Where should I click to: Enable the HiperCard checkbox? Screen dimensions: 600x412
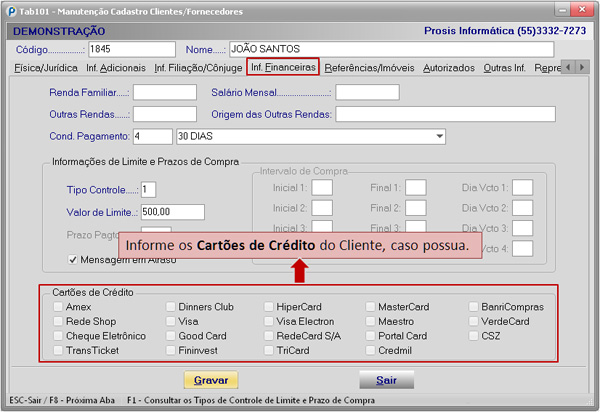tap(269, 307)
